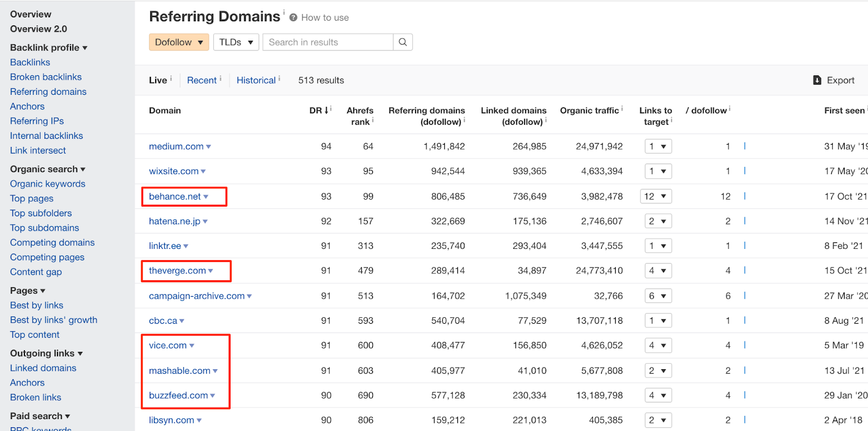Viewport: 868px width, 431px height.
Task: Expand links-to-target dropdown for campaign-archive.com
Action: [x=658, y=296]
